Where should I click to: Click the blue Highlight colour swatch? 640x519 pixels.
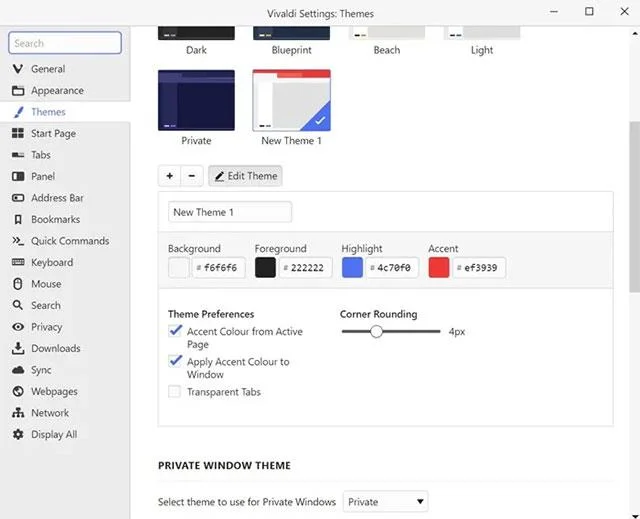[352, 268]
